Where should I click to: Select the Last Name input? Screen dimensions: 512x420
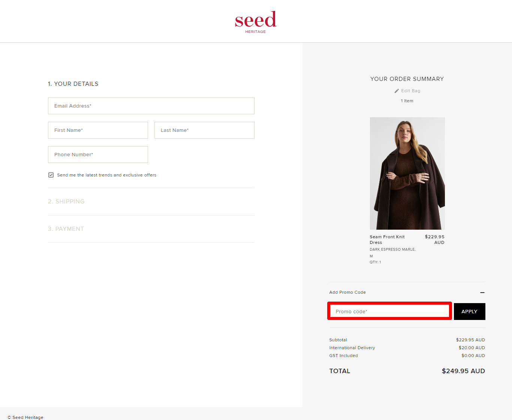[x=204, y=130]
